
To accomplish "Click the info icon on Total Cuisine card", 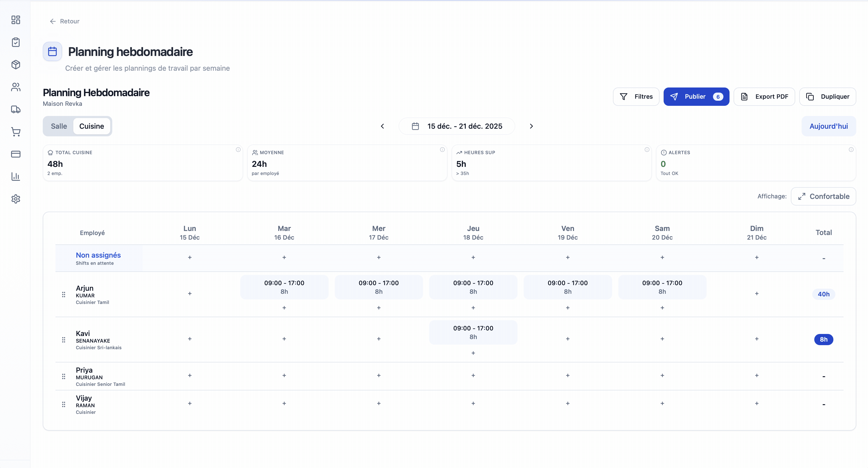I will (x=238, y=150).
